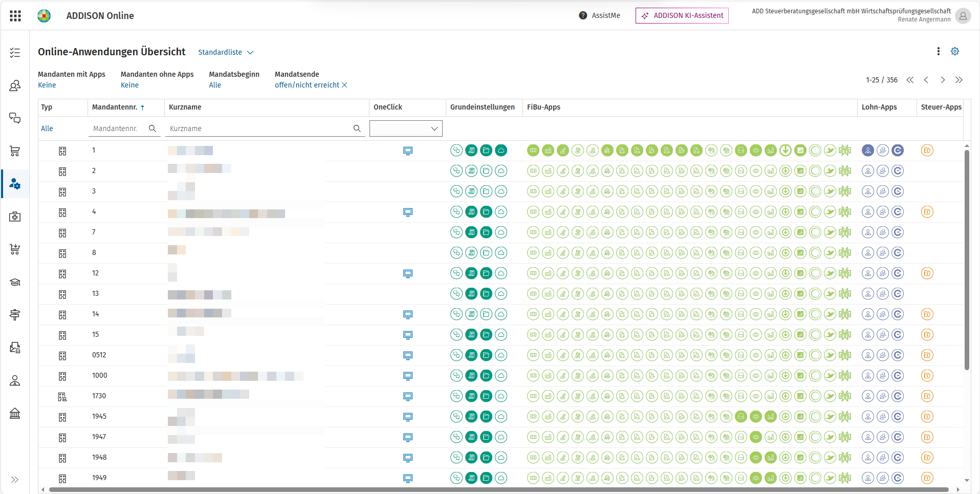Click the vertical scrollbar of the table
This screenshot has width=980, height=494.
pos(967,260)
